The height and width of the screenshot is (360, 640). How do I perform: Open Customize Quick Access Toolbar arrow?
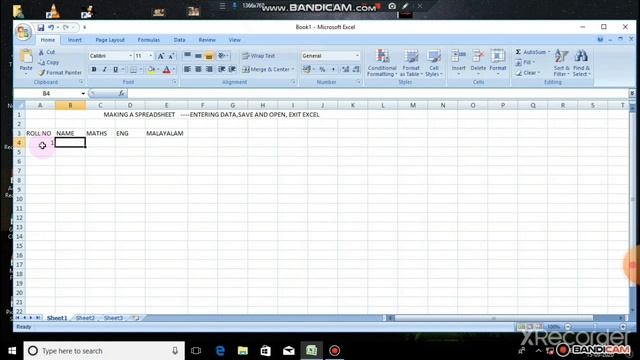point(84,27)
